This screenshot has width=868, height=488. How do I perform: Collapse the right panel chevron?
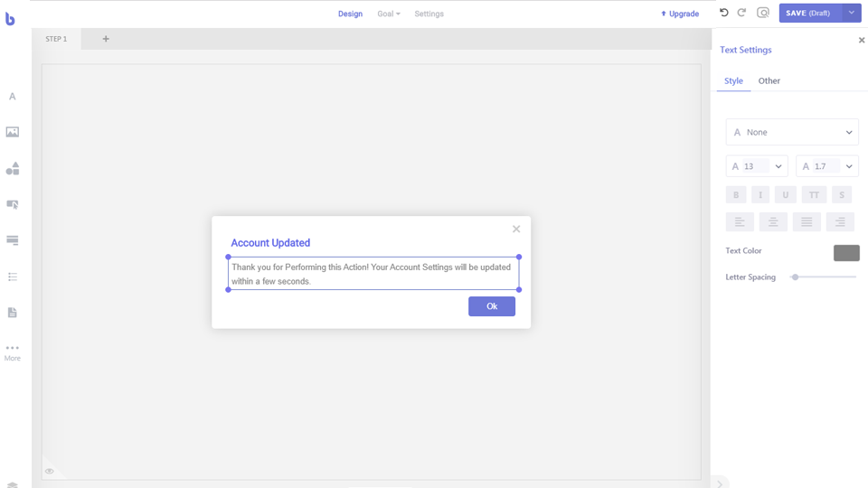[720, 484]
